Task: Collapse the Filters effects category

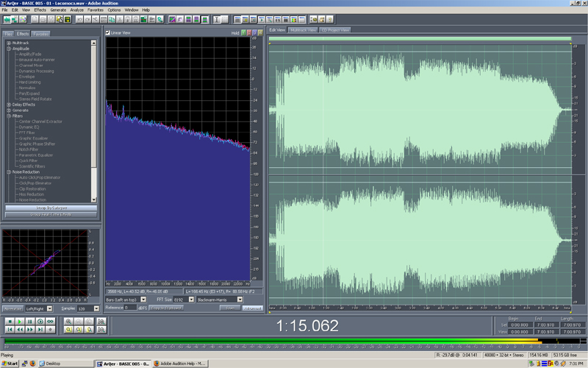Action: pos(9,116)
